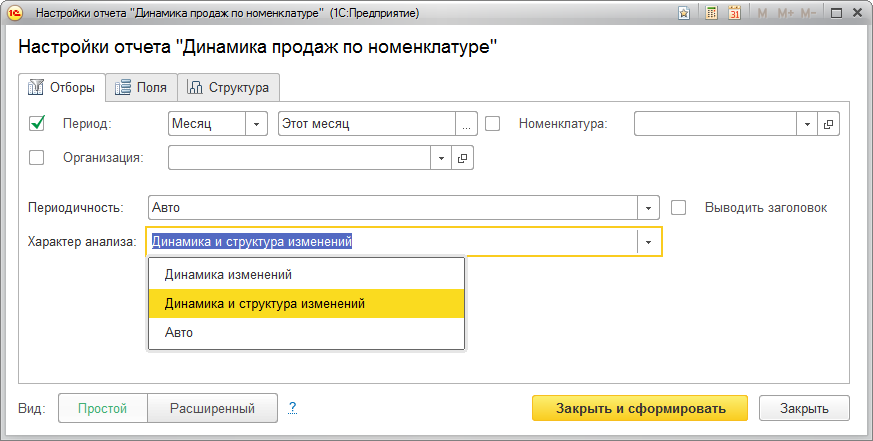Screen dimensions: 873x441
Task: Open the calculator from title bar
Action: point(711,14)
